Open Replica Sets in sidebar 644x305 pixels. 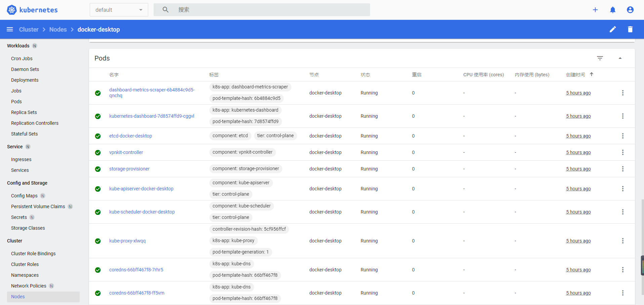[x=24, y=112]
